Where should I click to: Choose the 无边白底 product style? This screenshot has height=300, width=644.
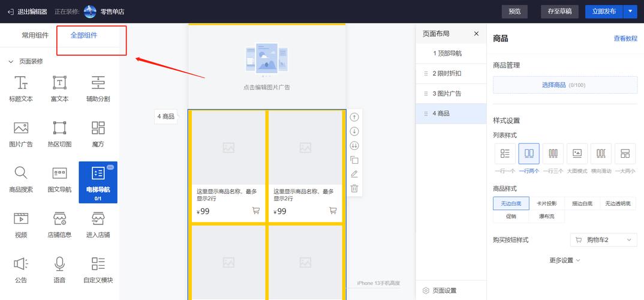(511, 203)
